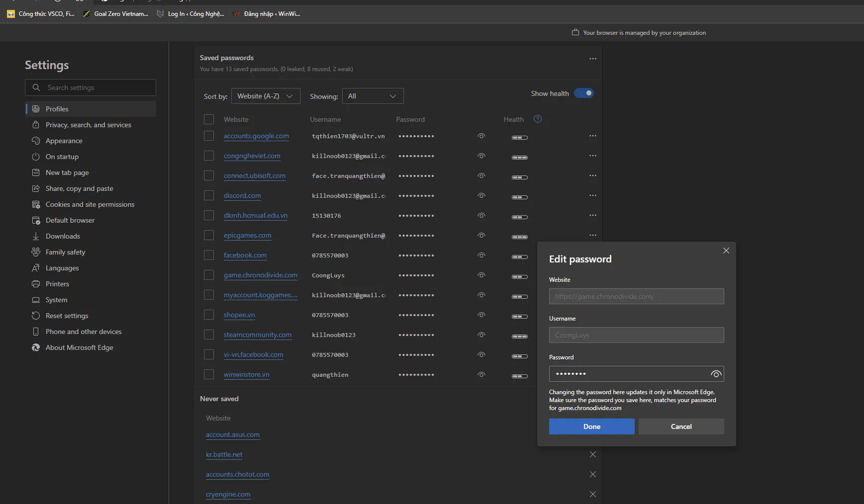
Task: Close the Edit password dialog
Action: click(x=726, y=251)
